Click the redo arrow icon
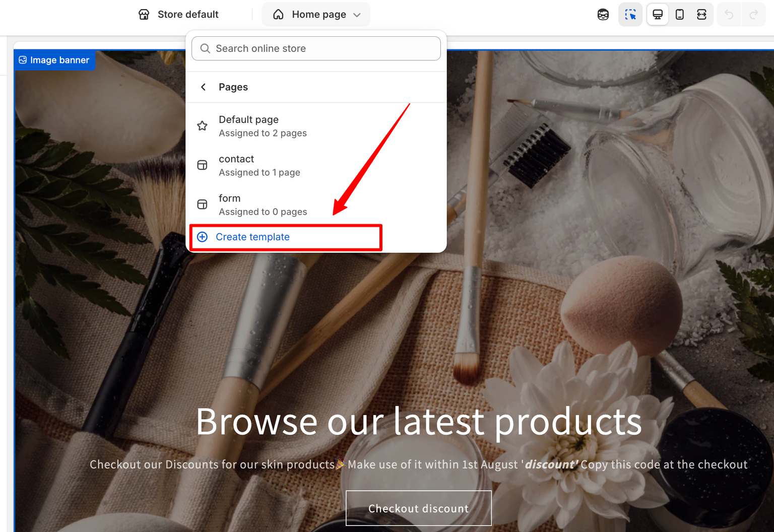The width and height of the screenshot is (774, 532). click(753, 15)
